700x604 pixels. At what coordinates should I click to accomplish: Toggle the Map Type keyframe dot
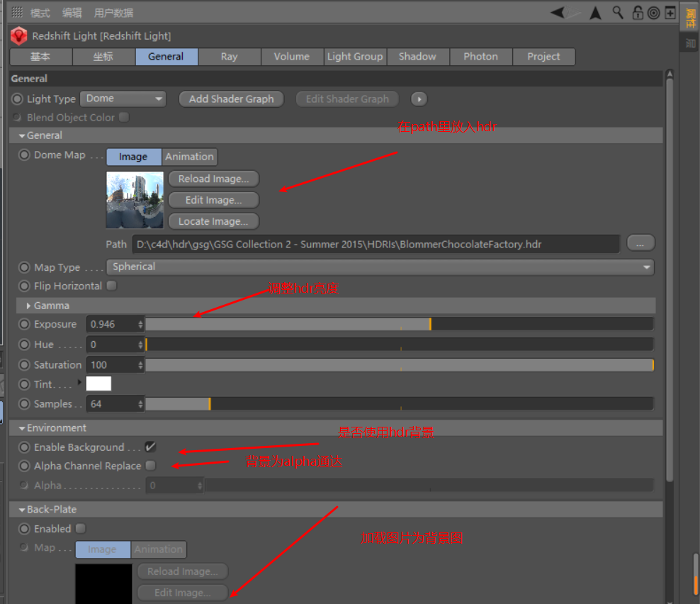[24, 267]
